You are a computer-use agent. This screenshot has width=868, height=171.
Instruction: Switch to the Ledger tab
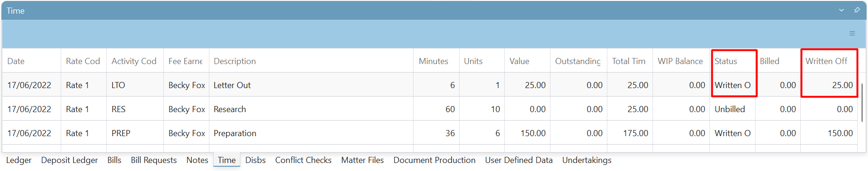pyautogui.click(x=19, y=160)
